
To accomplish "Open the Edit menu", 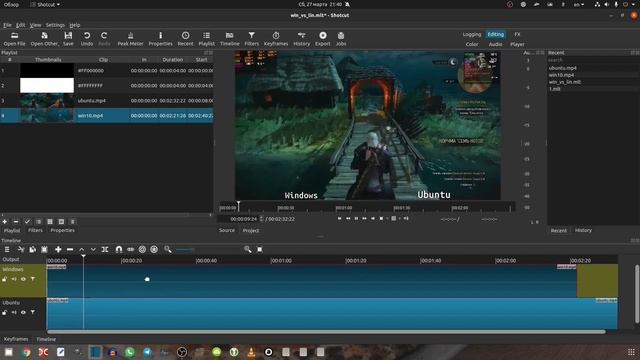I will 20,25.
